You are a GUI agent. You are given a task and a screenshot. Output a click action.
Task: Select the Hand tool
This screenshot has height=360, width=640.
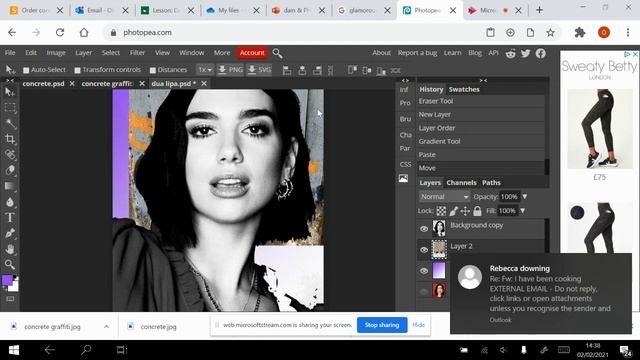(x=10, y=249)
